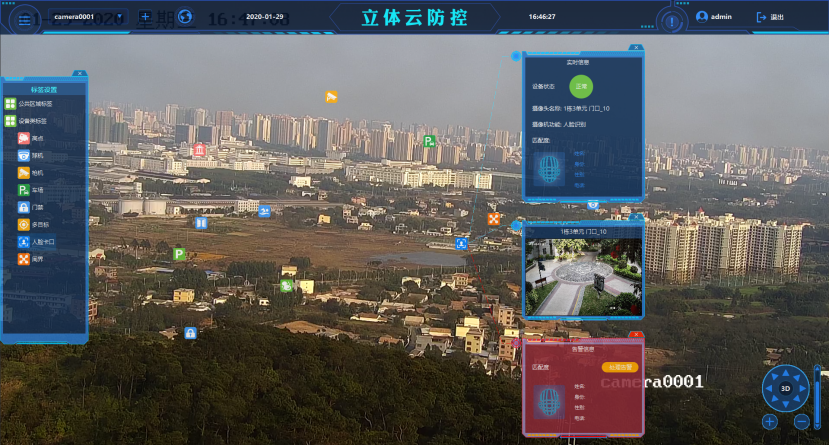829x445 pixels.
Task: Click the blue face checkpoint marker on the map
Action: pyautogui.click(x=462, y=243)
